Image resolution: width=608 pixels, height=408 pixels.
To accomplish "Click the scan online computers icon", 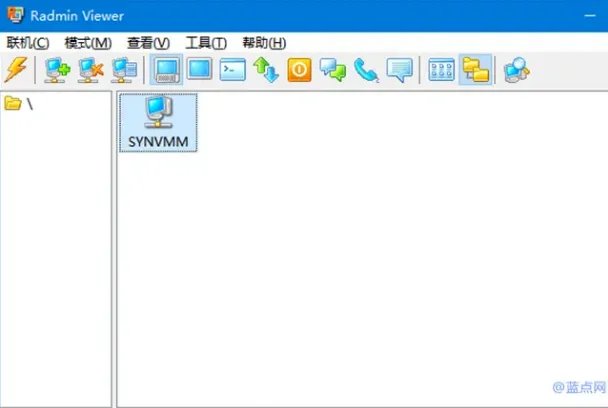I will [516, 69].
